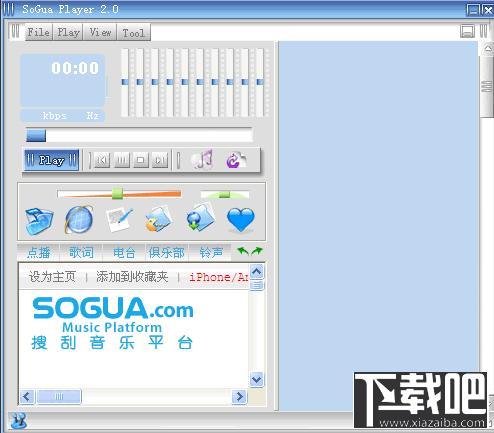
Task: Open the Tool menu
Action: 133,32
